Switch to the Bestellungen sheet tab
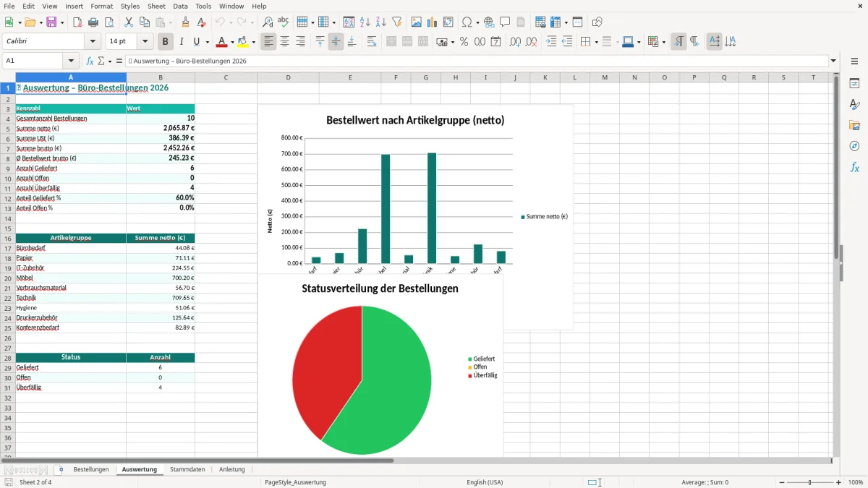This screenshot has width=868, height=488. (x=91, y=469)
